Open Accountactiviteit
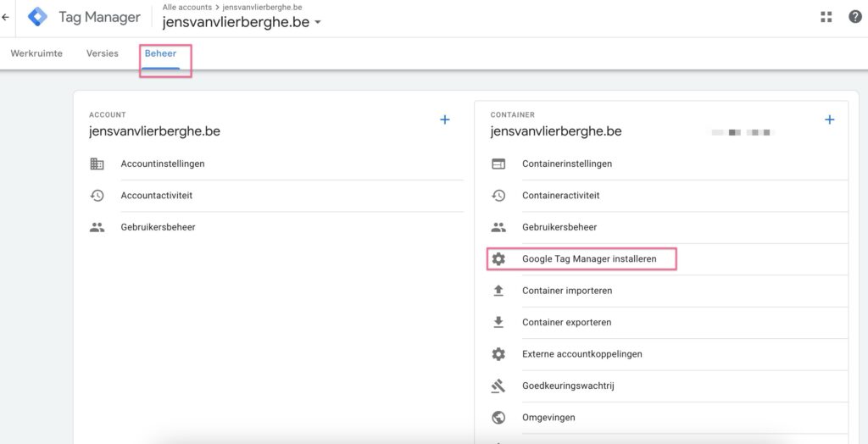Screen dimensions: 868x444 click(157, 196)
